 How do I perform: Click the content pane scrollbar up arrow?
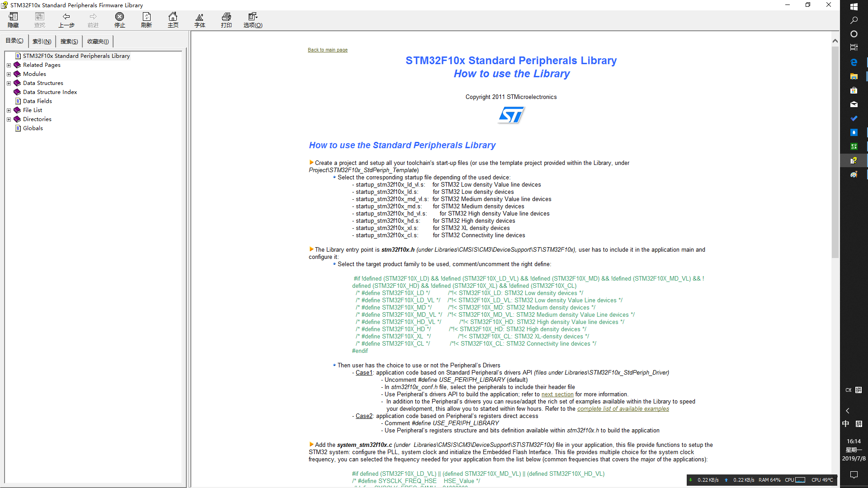coord(835,41)
